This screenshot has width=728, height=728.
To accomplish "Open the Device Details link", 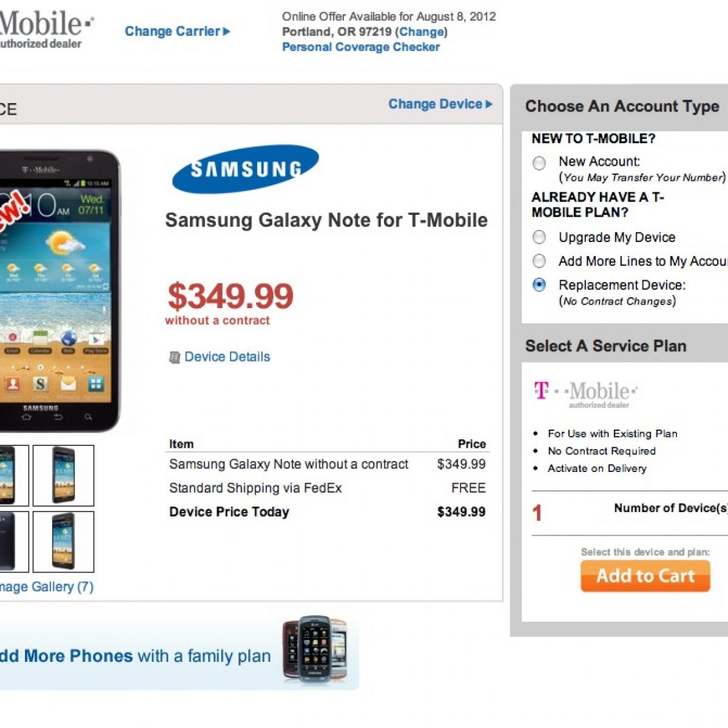I will 227,357.
